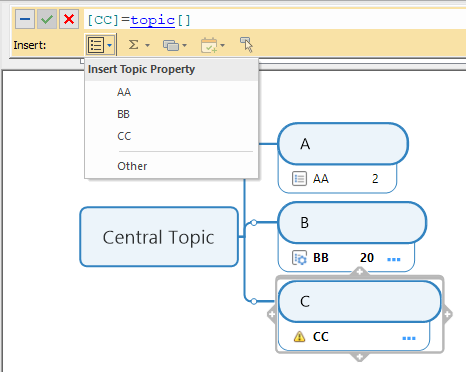Add topic above C with plus handle
This screenshot has width=466, height=372.
(x=359, y=272)
